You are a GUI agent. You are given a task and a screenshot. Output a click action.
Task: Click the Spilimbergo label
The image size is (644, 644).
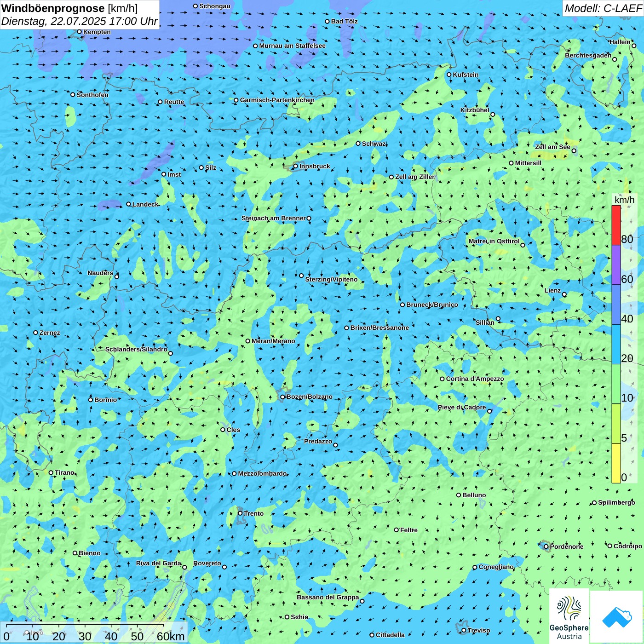tap(617, 502)
